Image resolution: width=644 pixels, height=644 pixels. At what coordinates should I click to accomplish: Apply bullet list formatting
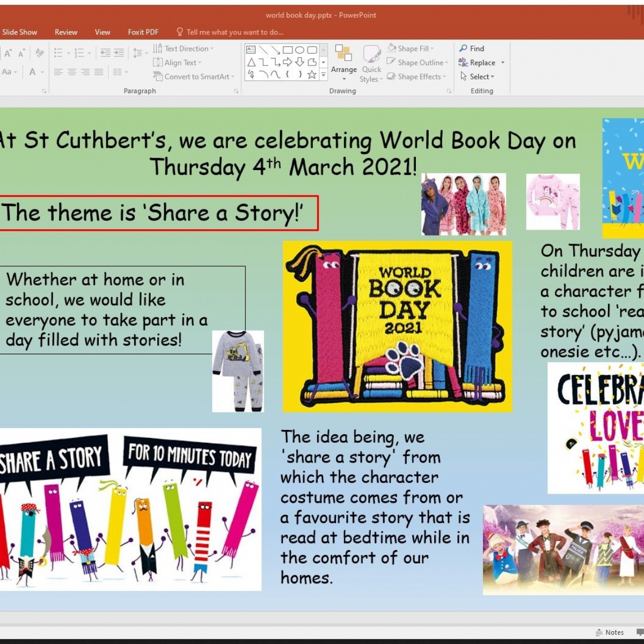pyautogui.click(x=58, y=53)
